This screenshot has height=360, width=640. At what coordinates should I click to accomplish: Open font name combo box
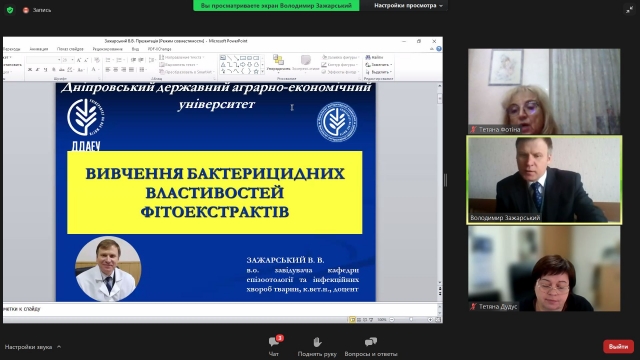click(x=44, y=60)
